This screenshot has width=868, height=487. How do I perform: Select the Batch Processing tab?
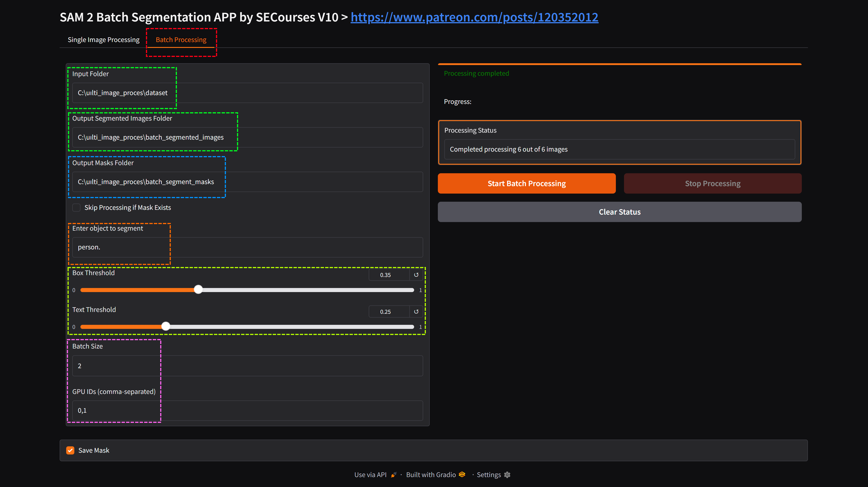[181, 40]
